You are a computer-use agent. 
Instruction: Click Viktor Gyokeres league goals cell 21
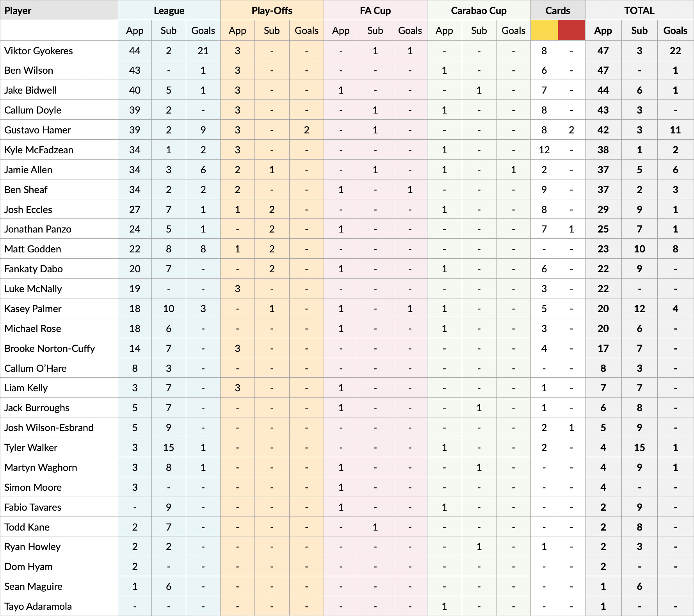click(203, 51)
